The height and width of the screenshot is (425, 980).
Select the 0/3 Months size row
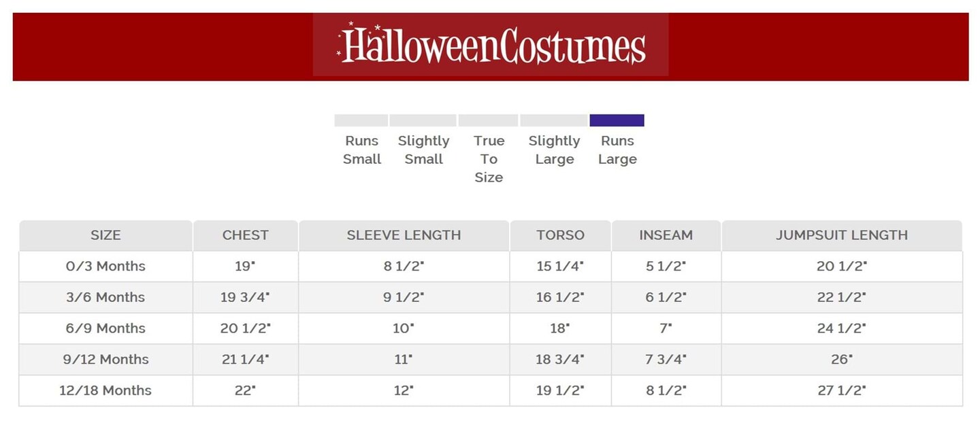(105, 267)
